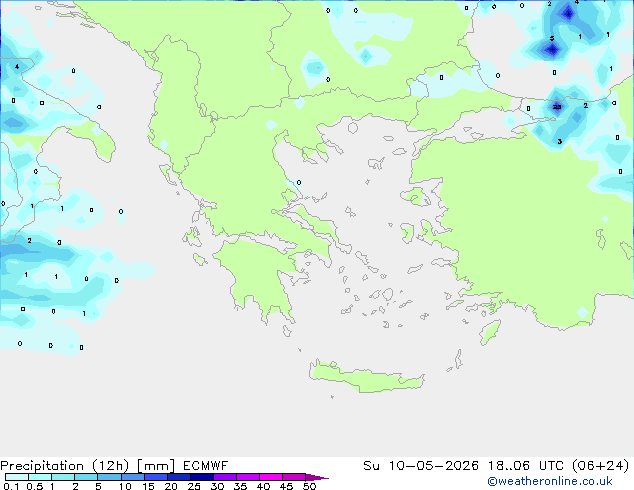Viewport: 634px width, 490px height.
Task: Click the "4" precipitation value on map
Action: [17, 66]
